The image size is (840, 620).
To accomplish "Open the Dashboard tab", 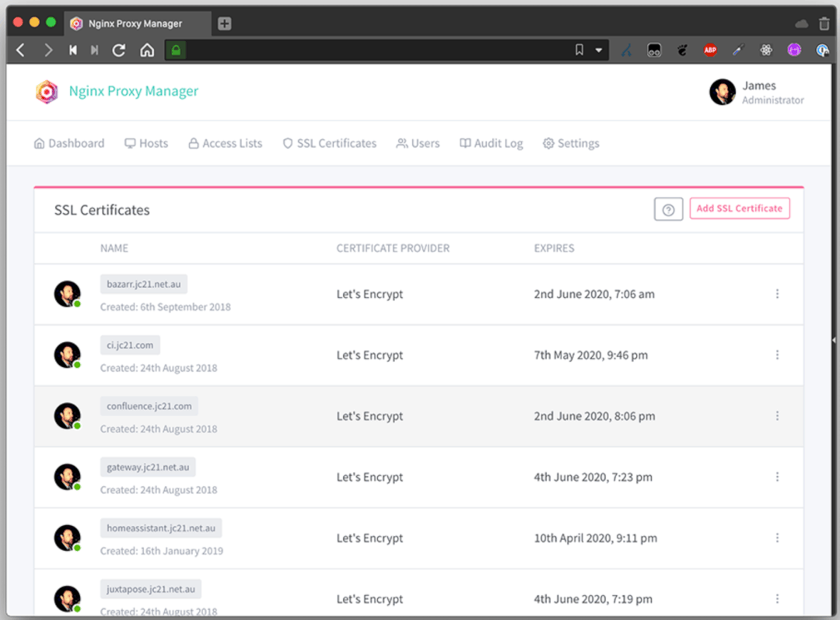I will coord(68,143).
